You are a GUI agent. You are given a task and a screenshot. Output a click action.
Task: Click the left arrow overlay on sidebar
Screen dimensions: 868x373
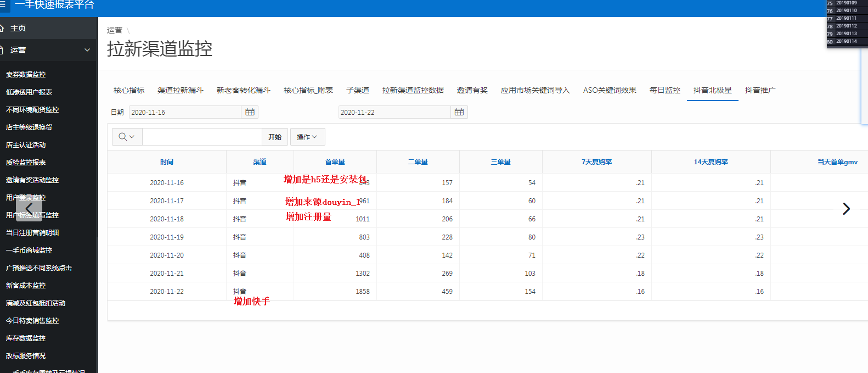tap(29, 209)
